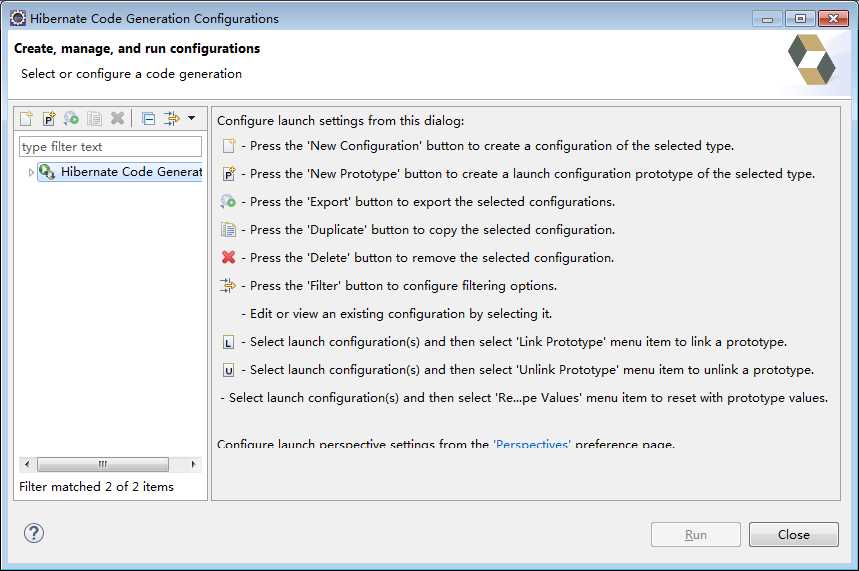Click the red Delete icon in instructions
This screenshot has height=571, width=859.
click(x=228, y=258)
